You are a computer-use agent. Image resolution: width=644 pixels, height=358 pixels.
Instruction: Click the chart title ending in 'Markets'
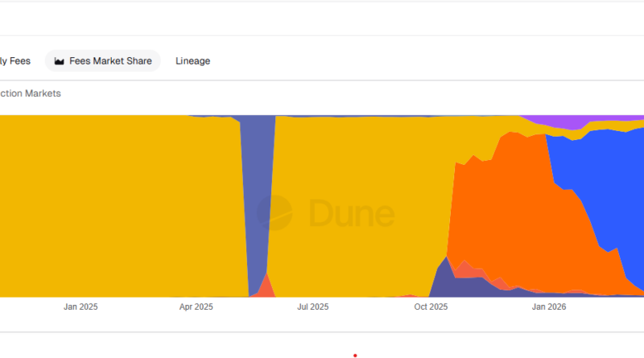tap(30, 93)
